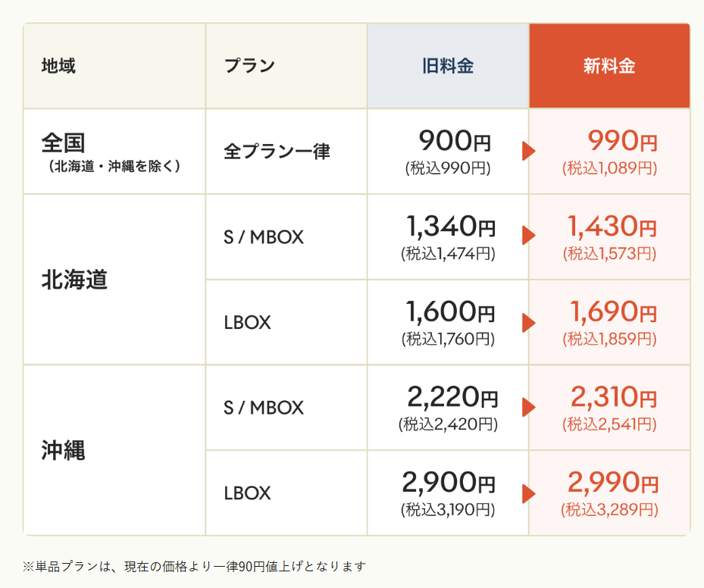Click the arrow next to 1,340円 price

528,236
